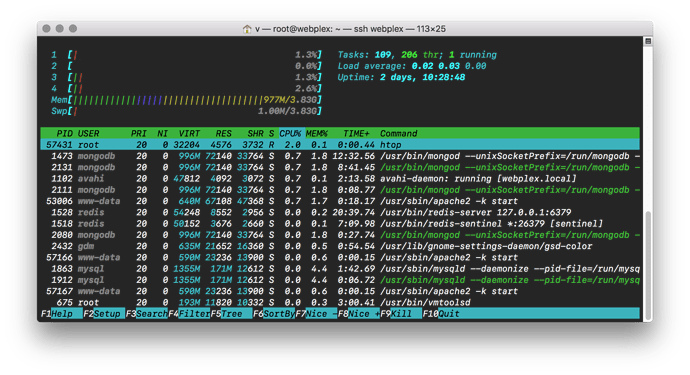Select F4 Filter in the footer bar
This screenshot has height=375, width=690.
189,313
